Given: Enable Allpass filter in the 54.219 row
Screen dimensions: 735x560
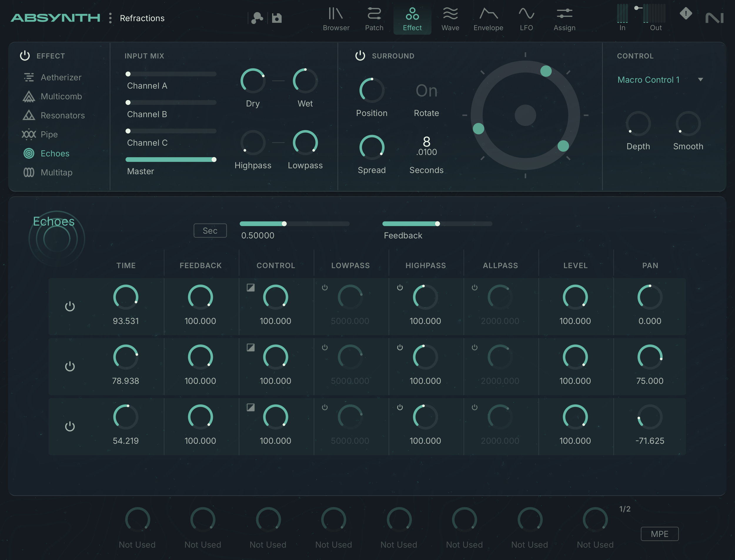Looking at the screenshot, I should [475, 407].
